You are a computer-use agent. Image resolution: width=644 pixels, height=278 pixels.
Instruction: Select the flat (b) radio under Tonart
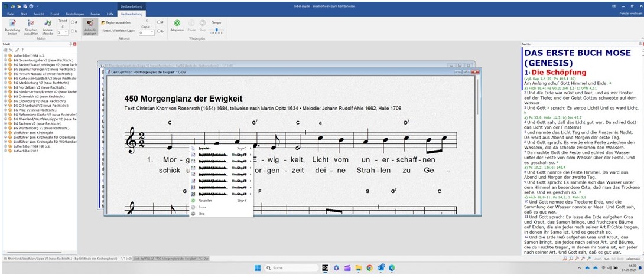pyautogui.click(x=73, y=32)
